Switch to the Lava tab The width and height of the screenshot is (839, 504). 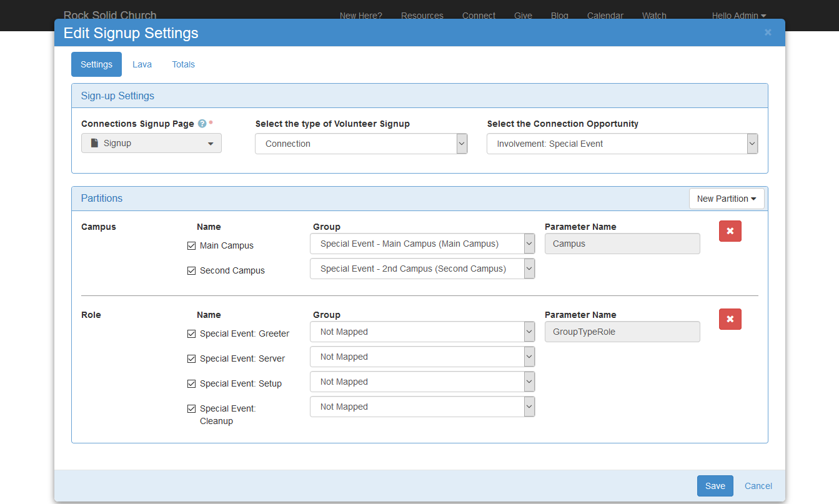pos(142,64)
